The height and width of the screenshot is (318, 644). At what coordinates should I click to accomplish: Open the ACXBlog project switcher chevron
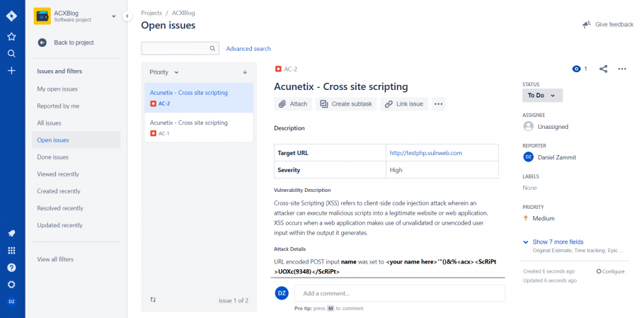tap(114, 16)
